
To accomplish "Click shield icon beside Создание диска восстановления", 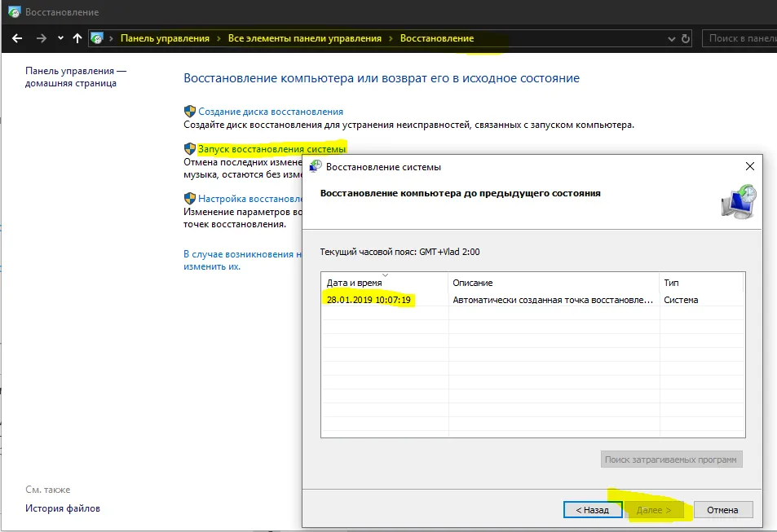I will pos(190,111).
